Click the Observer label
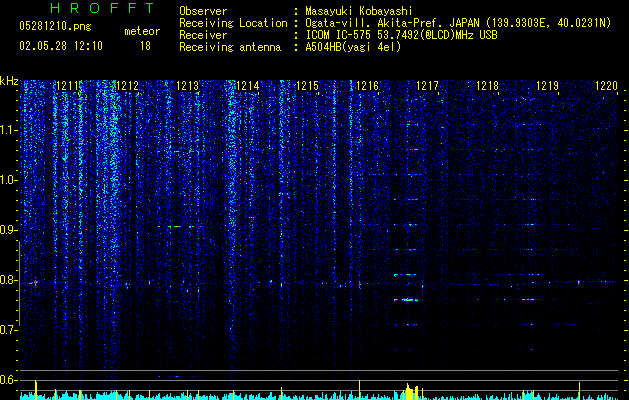 pyautogui.click(x=203, y=11)
